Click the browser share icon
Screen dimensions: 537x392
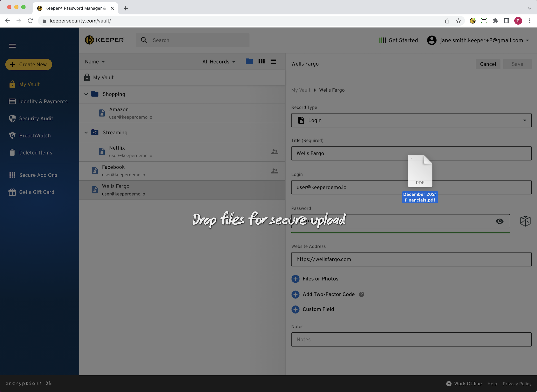tap(447, 21)
